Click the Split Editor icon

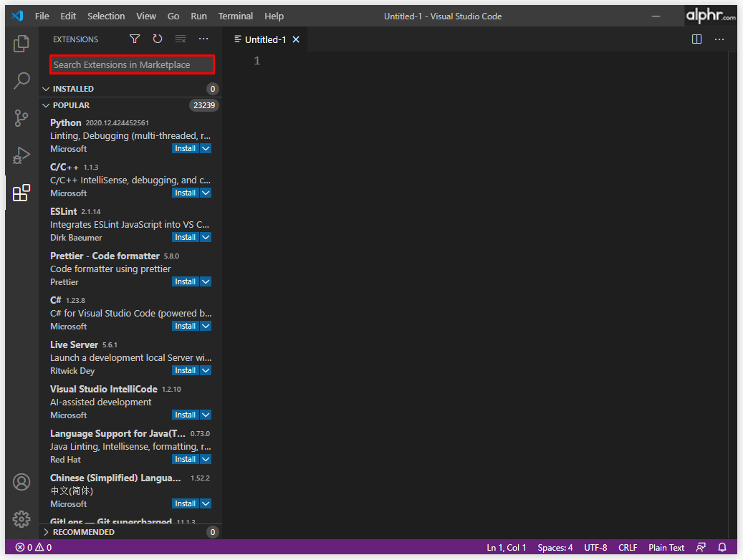click(696, 39)
